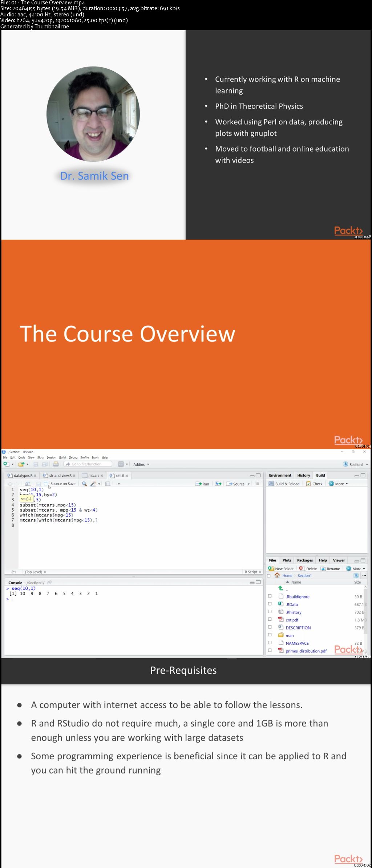Open the New File dropdown arrow

point(13,464)
